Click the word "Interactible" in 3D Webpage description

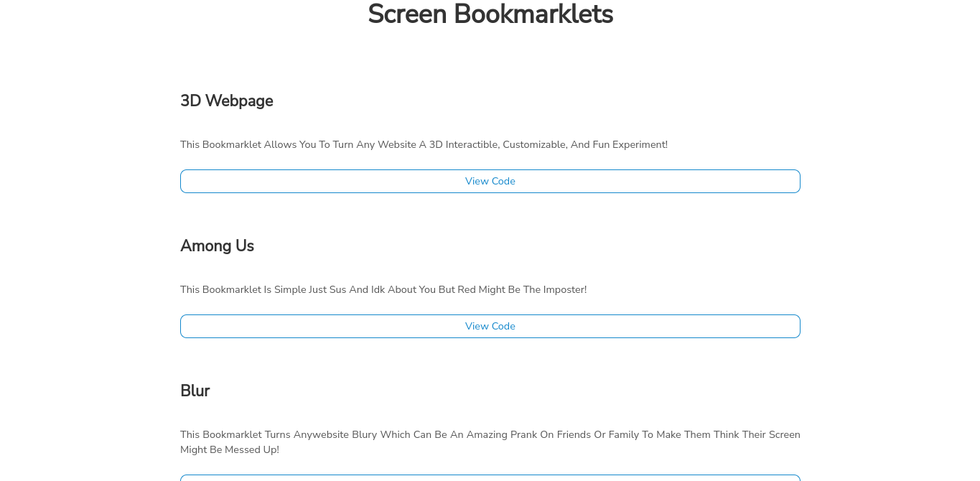click(x=472, y=144)
